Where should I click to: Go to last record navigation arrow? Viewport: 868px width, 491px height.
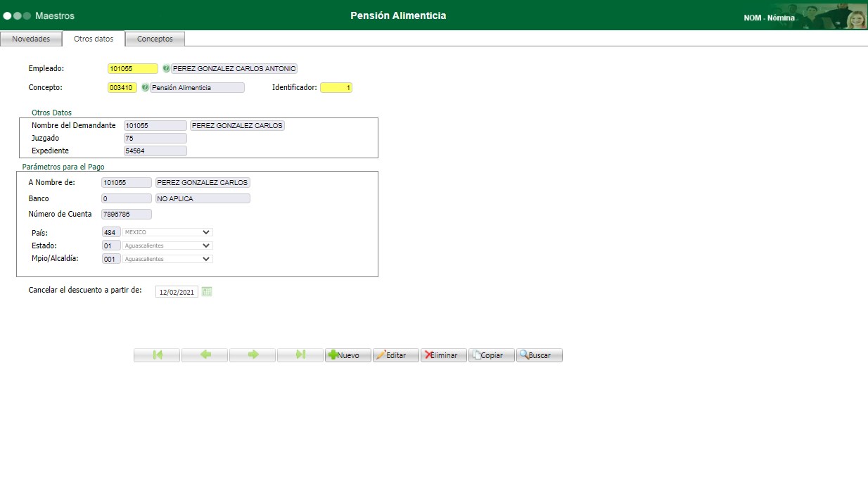click(300, 355)
